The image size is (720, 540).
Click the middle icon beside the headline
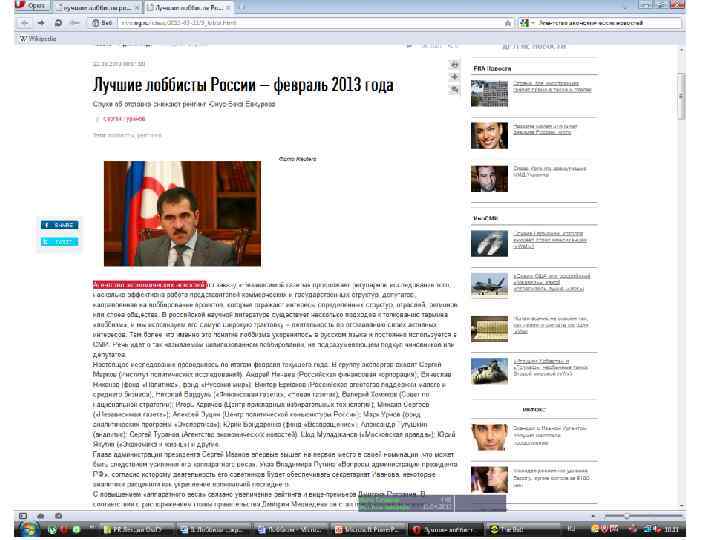[455, 77]
